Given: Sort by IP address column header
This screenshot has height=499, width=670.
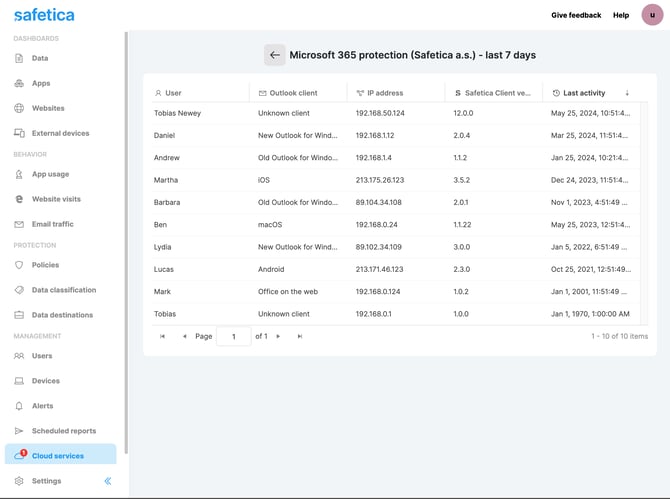Looking at the screenshot, I should click(385, 93).
